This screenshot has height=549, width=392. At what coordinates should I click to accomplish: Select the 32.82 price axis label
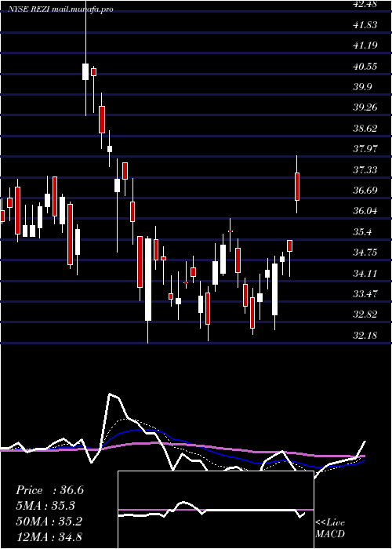pyautogui.click(x=365, y=314)
